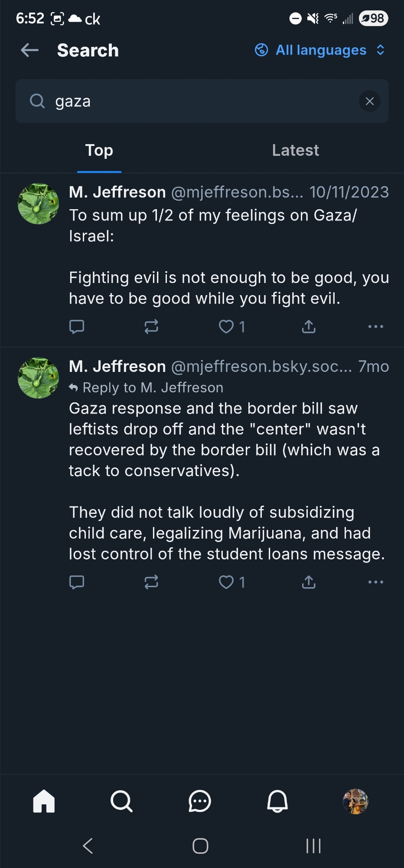The image size is (404, 868).
Task: Clear the gaza search query
Action: (x=369, y=102)
